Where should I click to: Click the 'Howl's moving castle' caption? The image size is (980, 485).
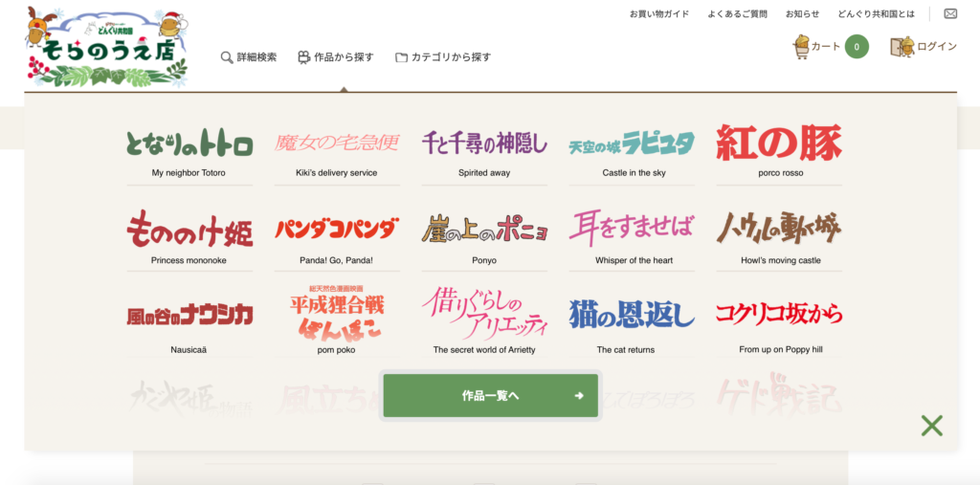[781, 260]
